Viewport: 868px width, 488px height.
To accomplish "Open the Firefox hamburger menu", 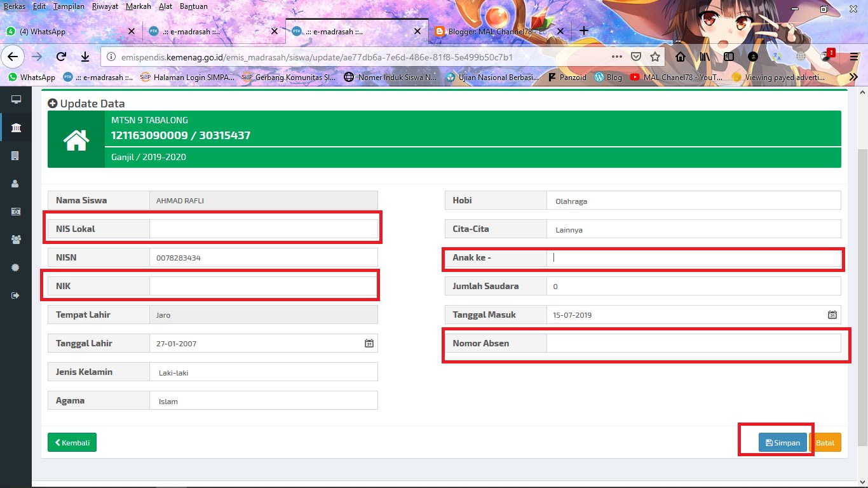I will pos(853,56).
